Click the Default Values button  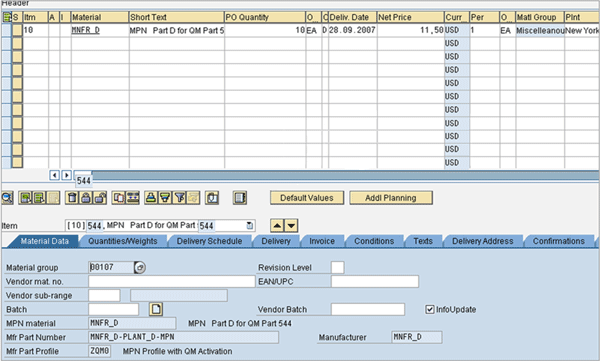click(x=307, y=198)
